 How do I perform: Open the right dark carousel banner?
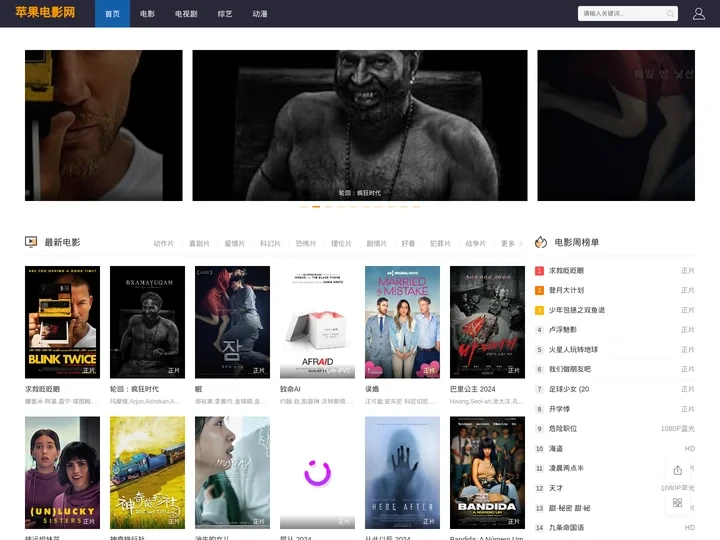pyautogui.click(x=616, y=125)
